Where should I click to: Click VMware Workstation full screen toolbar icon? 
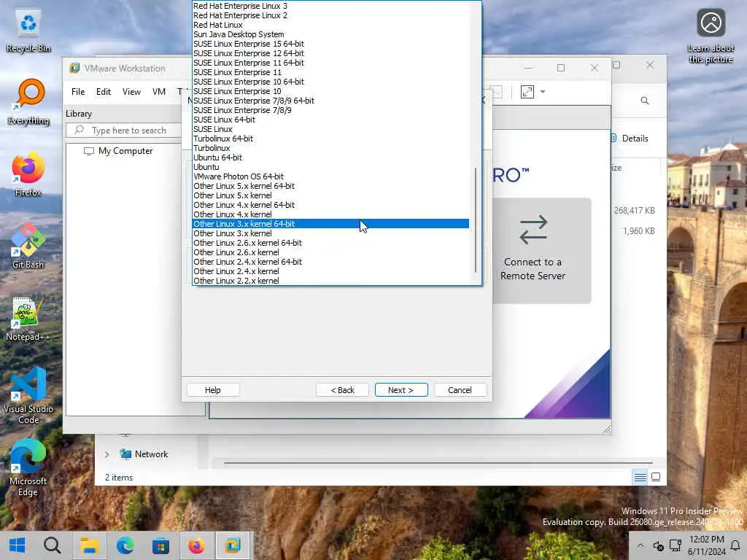click(527, 91)
